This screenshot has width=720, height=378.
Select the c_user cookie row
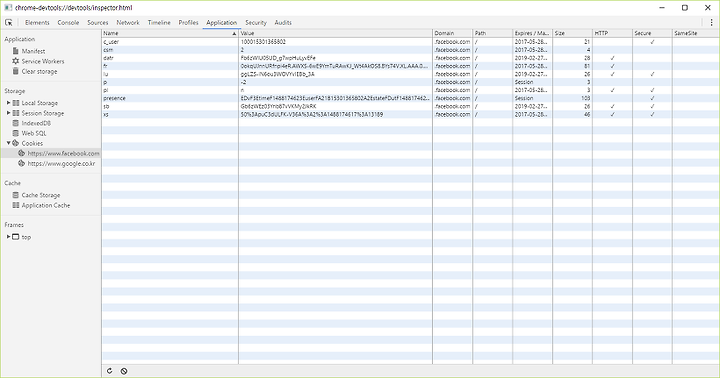[411, 42]
